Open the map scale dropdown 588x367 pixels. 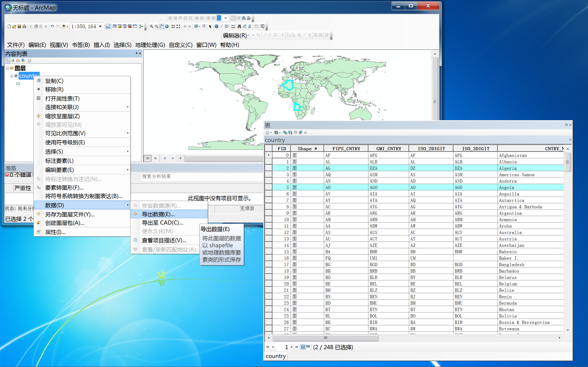tap(100, 27)
